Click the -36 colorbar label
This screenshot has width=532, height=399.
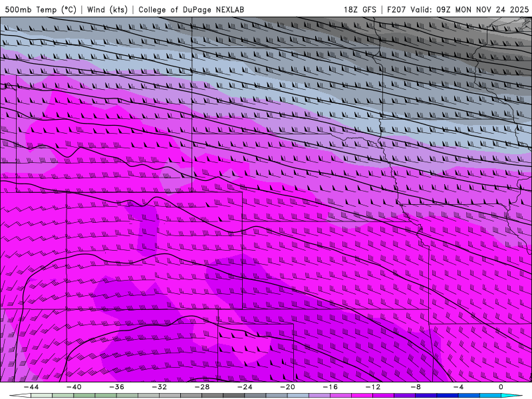click(x=117, y=387)
